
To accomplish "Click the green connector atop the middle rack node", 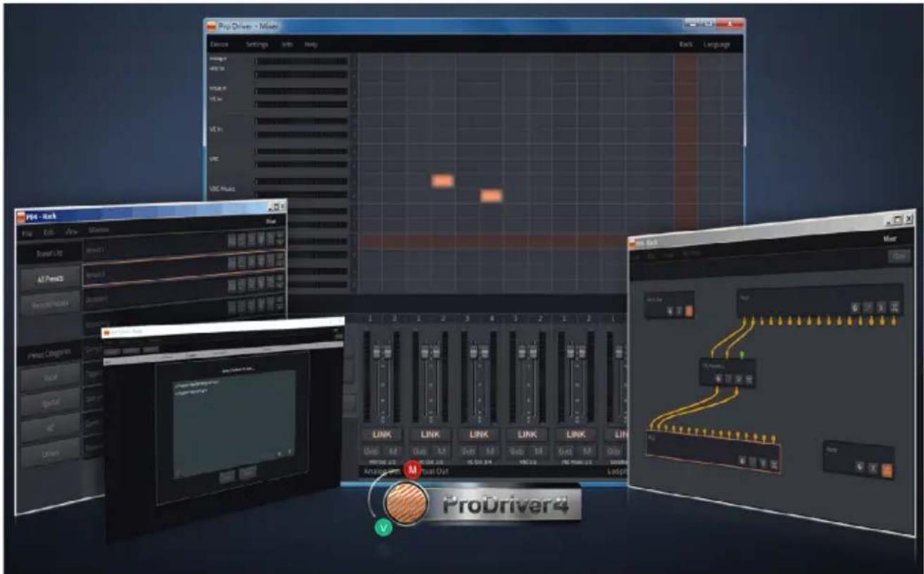I will 742,354.
